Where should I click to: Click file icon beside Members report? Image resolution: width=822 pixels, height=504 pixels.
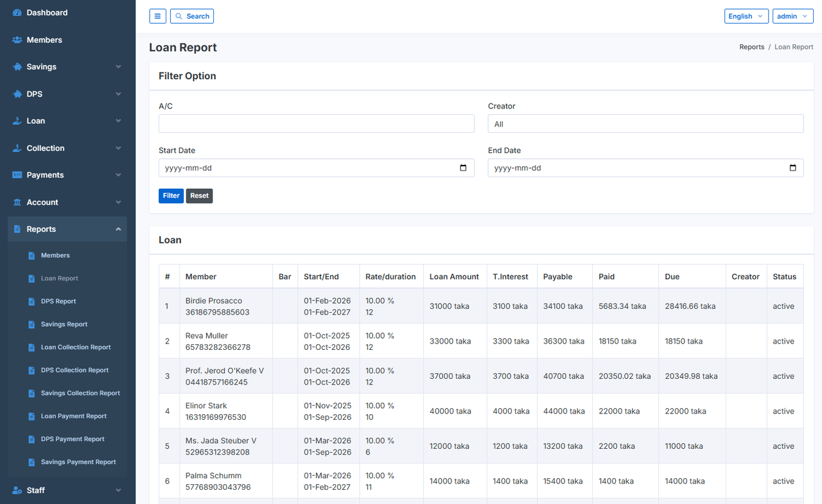(x=31, y=256)
